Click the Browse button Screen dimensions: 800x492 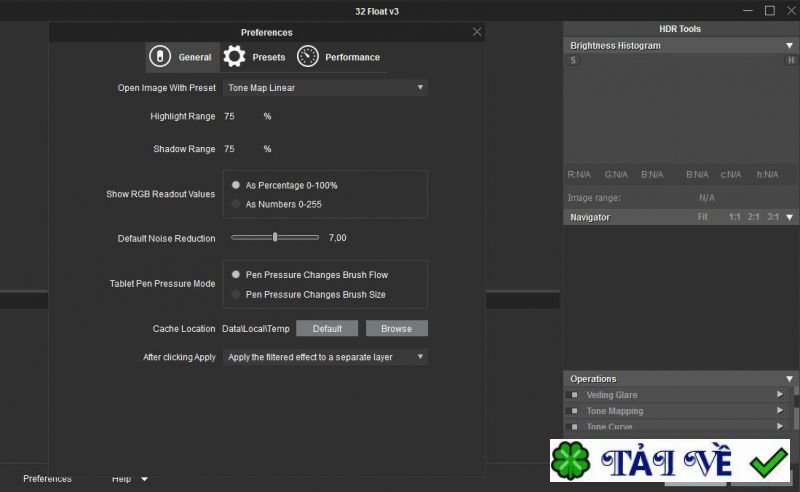pyautogui.click(x=396, y=328)
